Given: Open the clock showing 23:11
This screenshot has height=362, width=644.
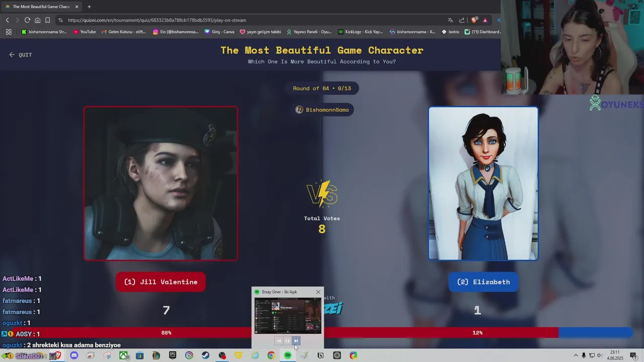Looking at the screenshot, I should point(615,355).
